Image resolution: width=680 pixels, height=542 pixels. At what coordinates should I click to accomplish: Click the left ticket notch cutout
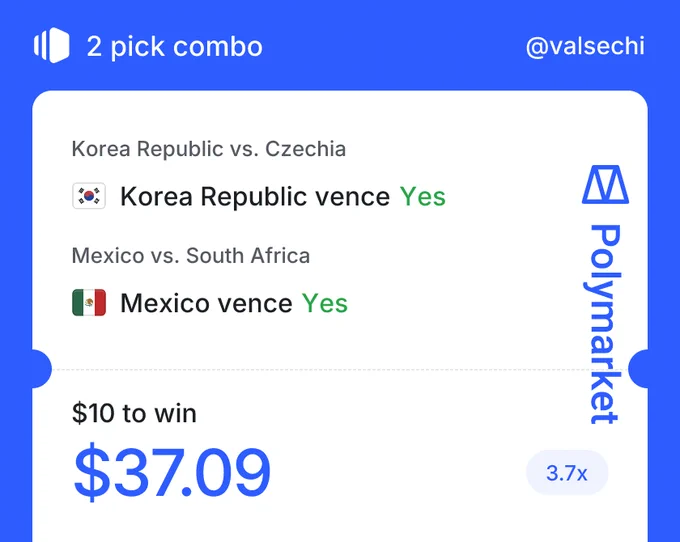coord(41,369)
